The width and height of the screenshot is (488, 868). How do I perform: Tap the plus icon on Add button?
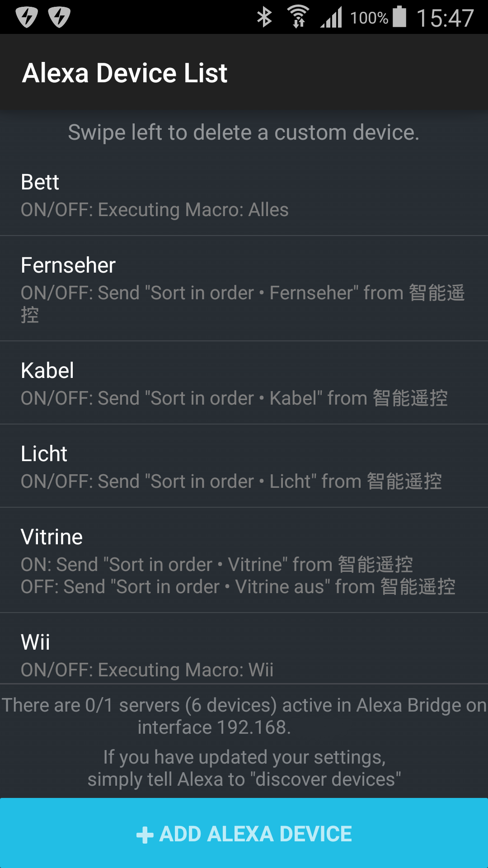click(x=145, y=835)
